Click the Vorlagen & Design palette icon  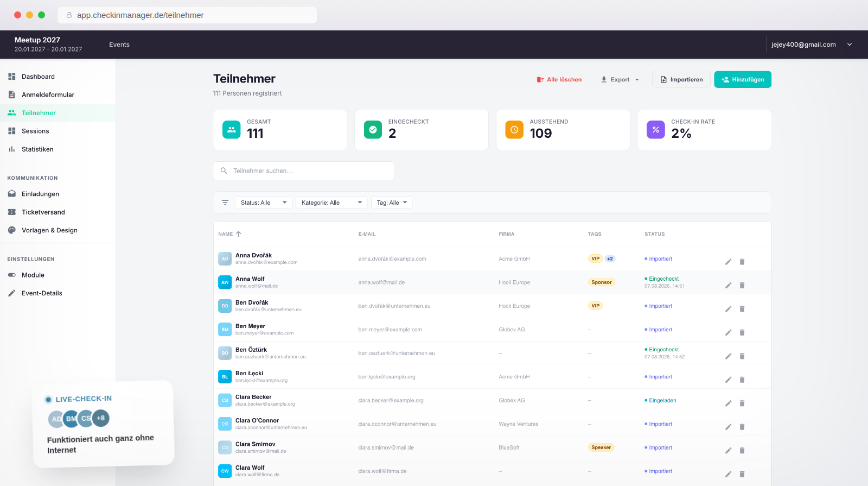point(11,230)
